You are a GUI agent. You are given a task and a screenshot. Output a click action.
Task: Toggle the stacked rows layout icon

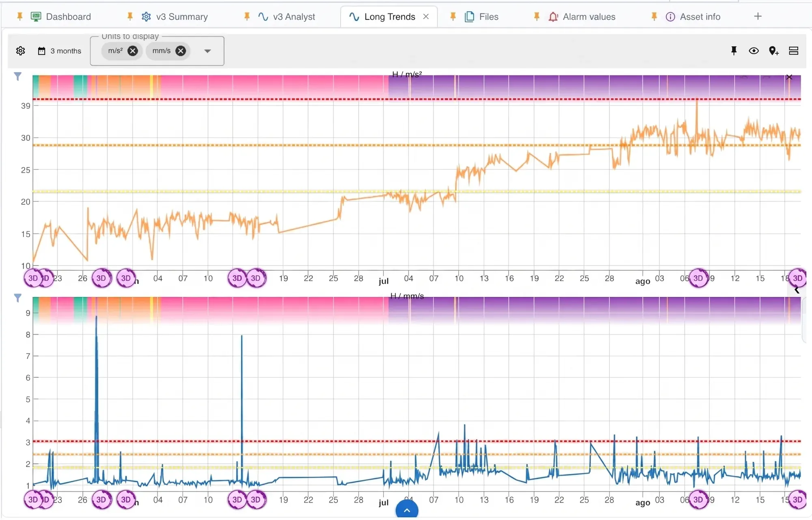pos(794,51)
